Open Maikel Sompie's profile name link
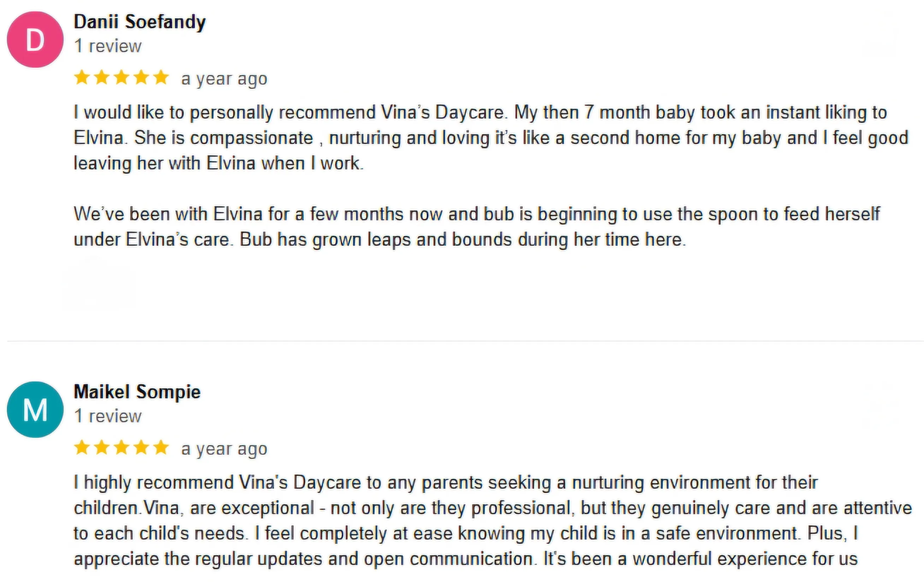Screen dimensions: 924x582 pos(137,392)
